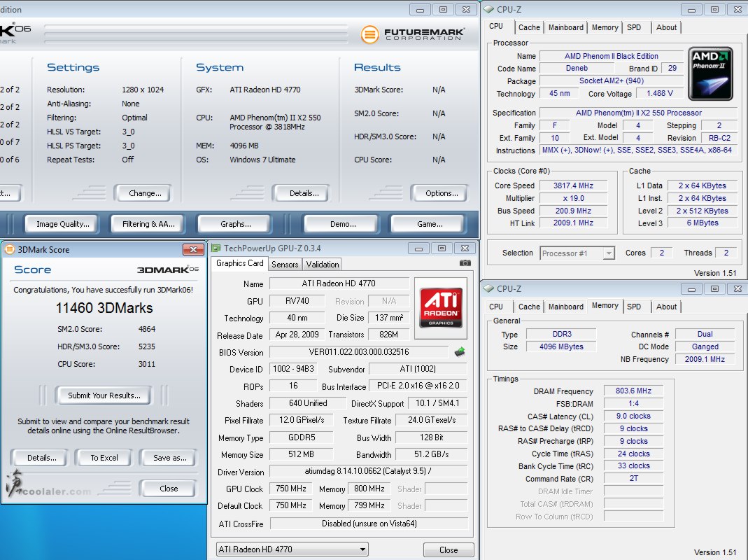Image resolution: width=748 pixels, height=560 pixels.
Task: Open the Validation tab in GPU-Z
Action: tap(323, 265)
